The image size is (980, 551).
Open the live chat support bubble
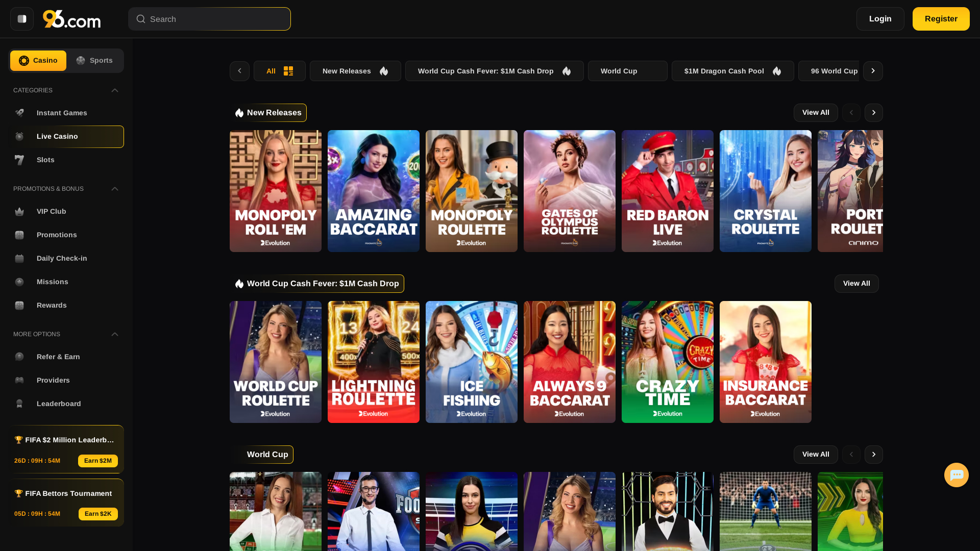(957, 475)
